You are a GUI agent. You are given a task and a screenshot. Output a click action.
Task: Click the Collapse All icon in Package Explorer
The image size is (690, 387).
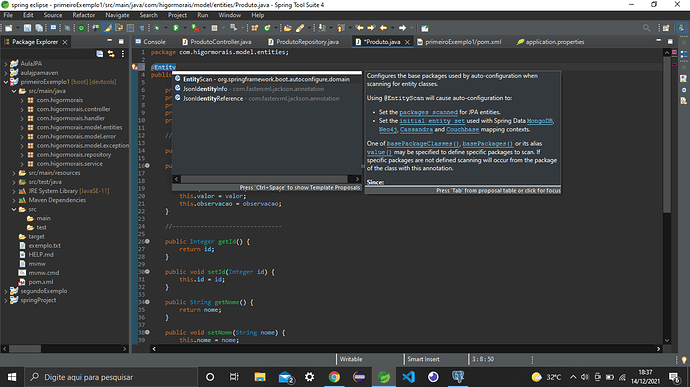coord(100,54)
